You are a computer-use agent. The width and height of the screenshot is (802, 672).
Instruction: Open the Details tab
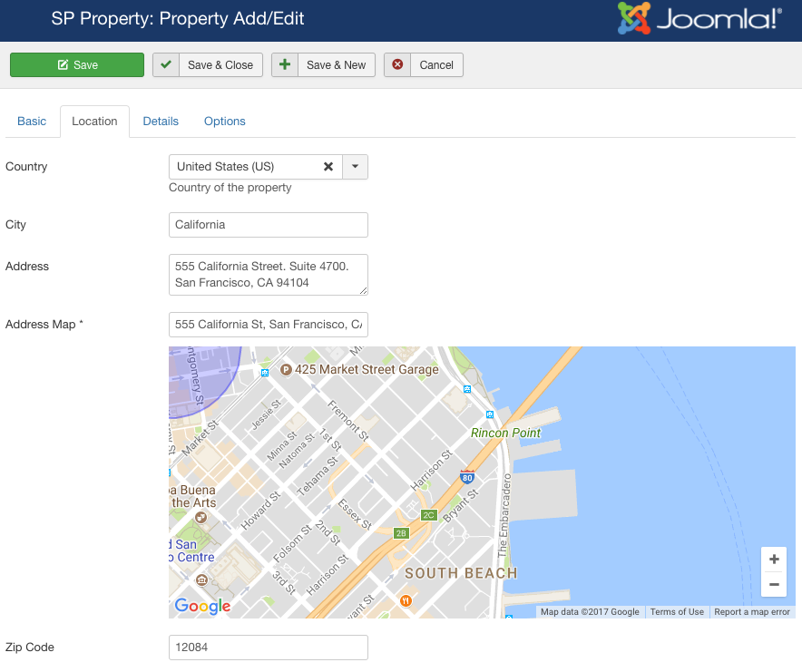(161, 121)
